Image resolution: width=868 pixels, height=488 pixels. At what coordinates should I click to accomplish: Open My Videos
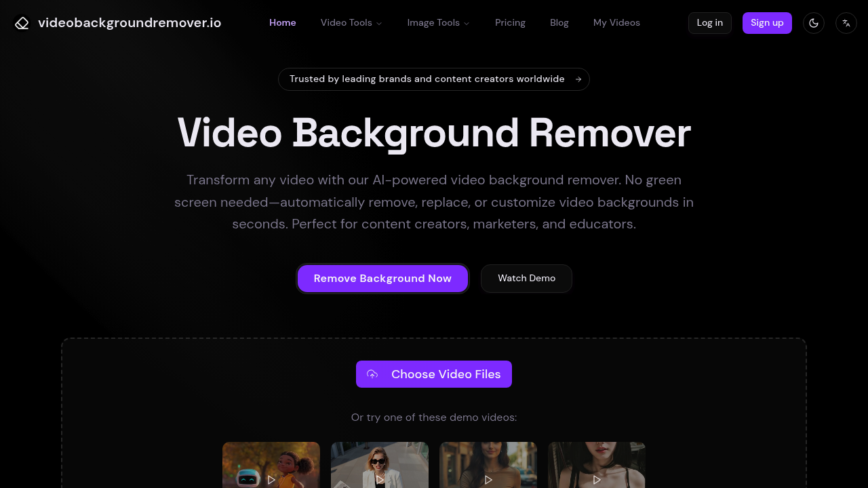click(616, 22)
